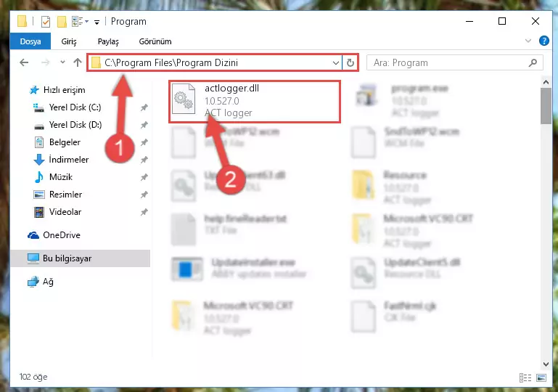Click the Ara: Program search box

pos(454,62)
